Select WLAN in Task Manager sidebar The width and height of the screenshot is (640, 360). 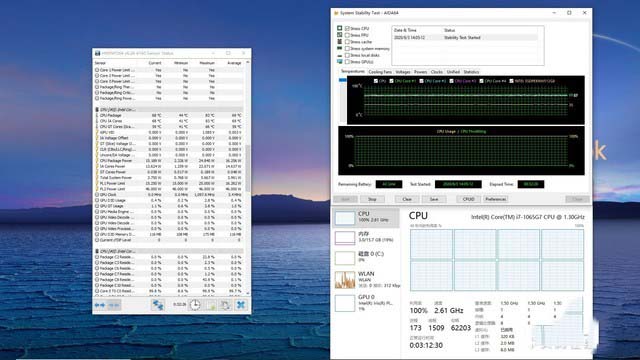point(366,279)
